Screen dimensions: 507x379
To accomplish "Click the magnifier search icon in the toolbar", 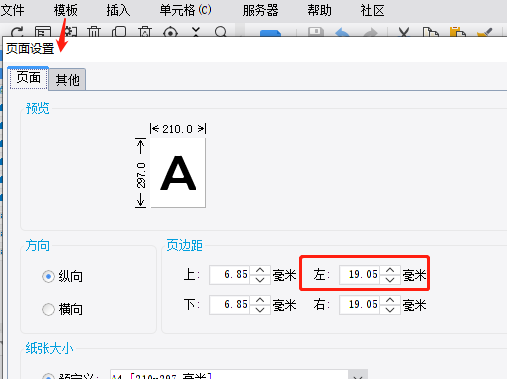I will (221, 32).
